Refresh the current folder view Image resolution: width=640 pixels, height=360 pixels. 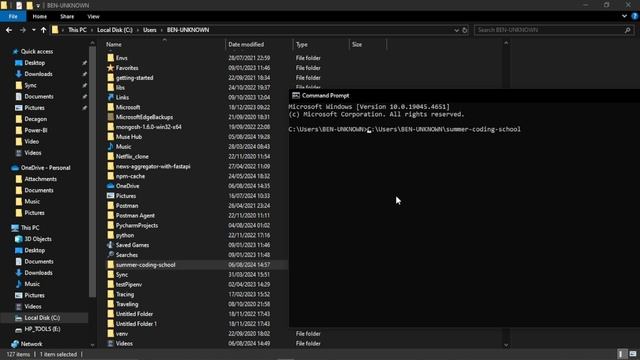[464, 30]
